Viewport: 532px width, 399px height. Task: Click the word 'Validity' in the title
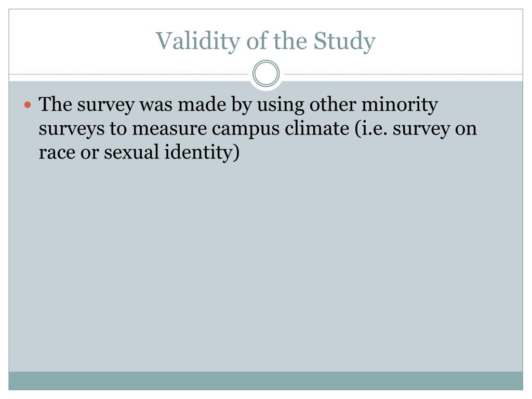pyautogui.click(x=198, y=41)
